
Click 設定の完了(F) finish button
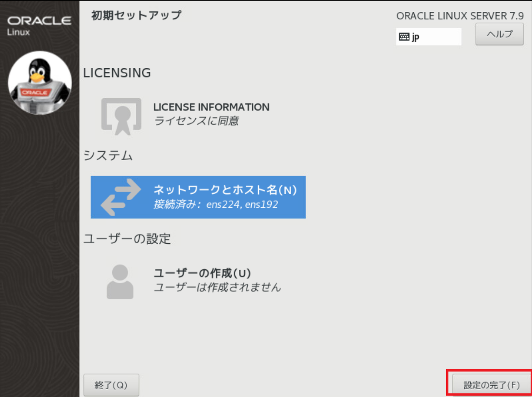pos(491,385)
